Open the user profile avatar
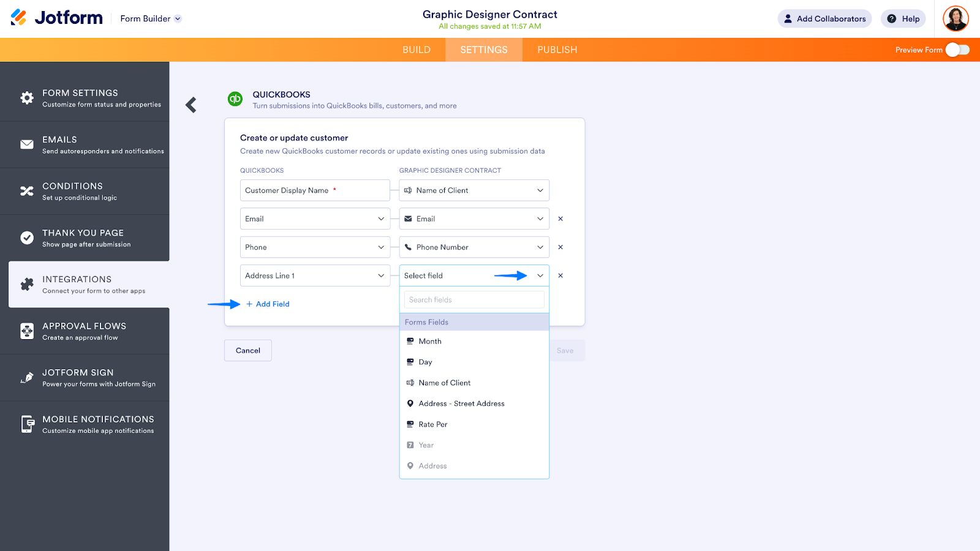The width and height of the screenshot is (980, 551). [956, 19]
